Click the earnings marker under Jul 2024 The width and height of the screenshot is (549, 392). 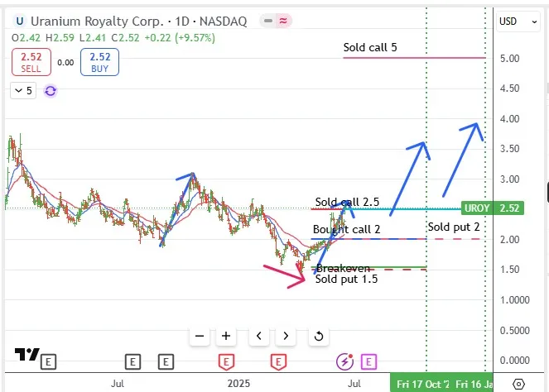coord(132,362)
